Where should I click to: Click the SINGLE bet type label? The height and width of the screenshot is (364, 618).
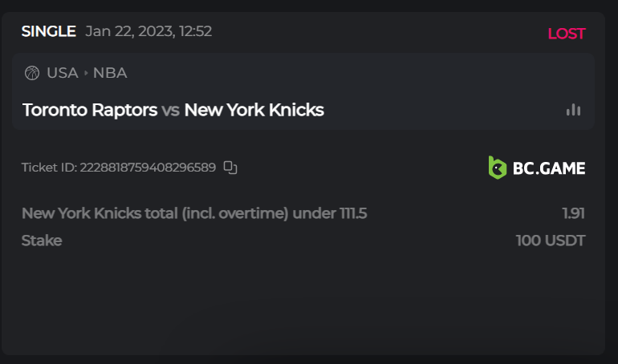[x=48, y=31]
